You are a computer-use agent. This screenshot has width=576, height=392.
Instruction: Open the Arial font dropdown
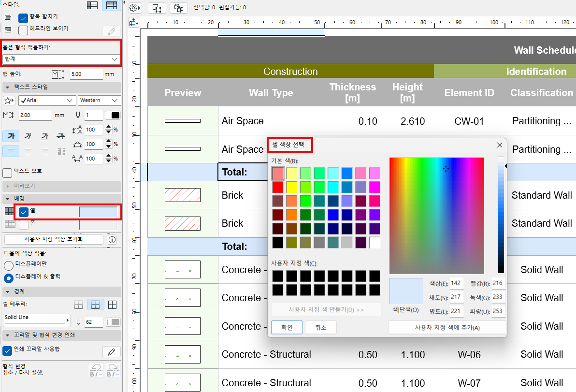tap(47, 101)
